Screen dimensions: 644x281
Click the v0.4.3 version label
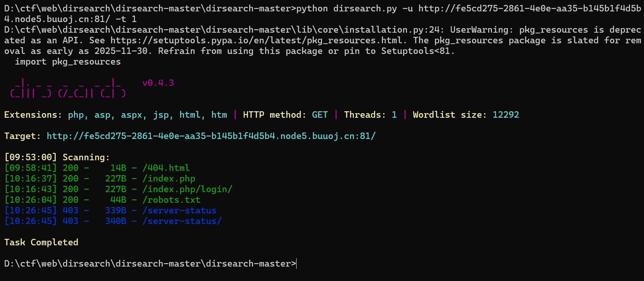pos(158,83)
